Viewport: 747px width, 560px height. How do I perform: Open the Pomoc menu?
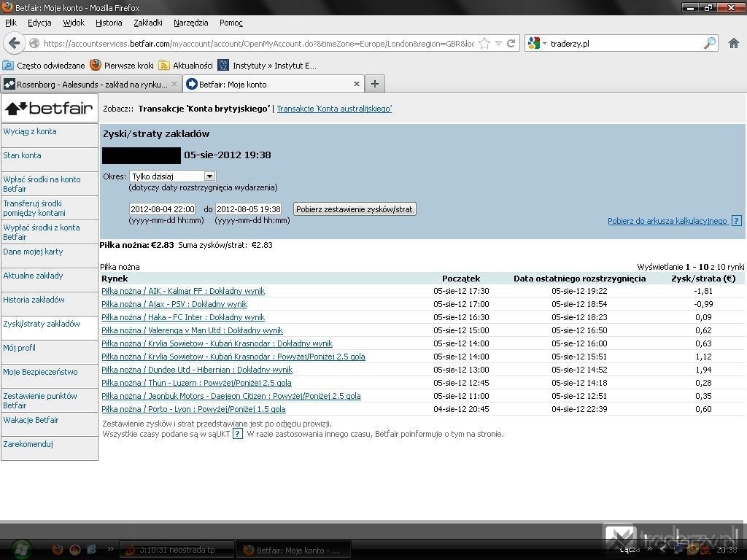pos(231,23)
